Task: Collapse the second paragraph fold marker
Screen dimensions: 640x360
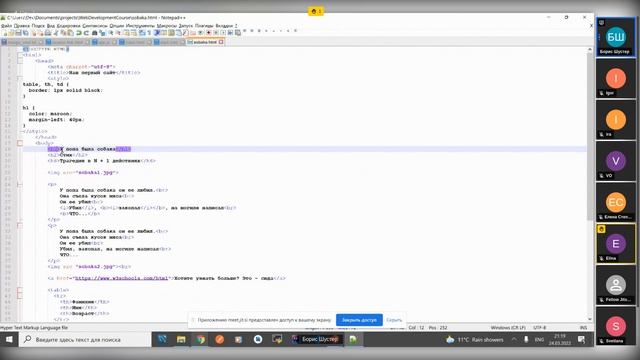Action: tap(20, 225)
